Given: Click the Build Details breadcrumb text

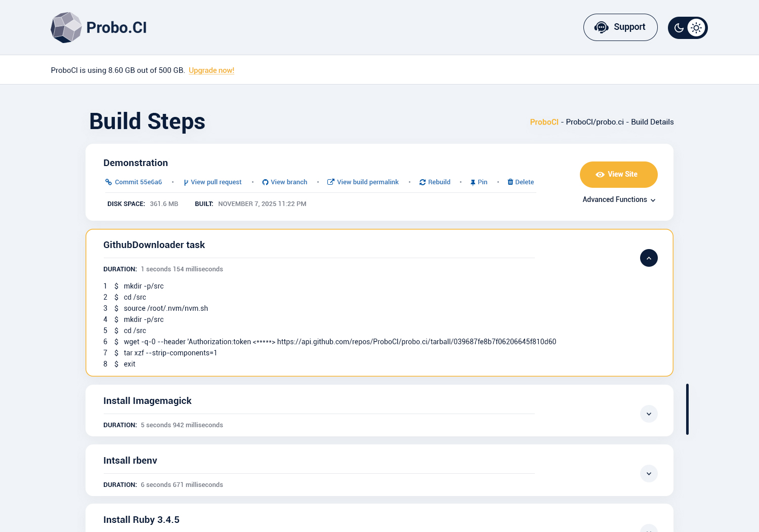Looking at the screenshot, I should 652,122.
